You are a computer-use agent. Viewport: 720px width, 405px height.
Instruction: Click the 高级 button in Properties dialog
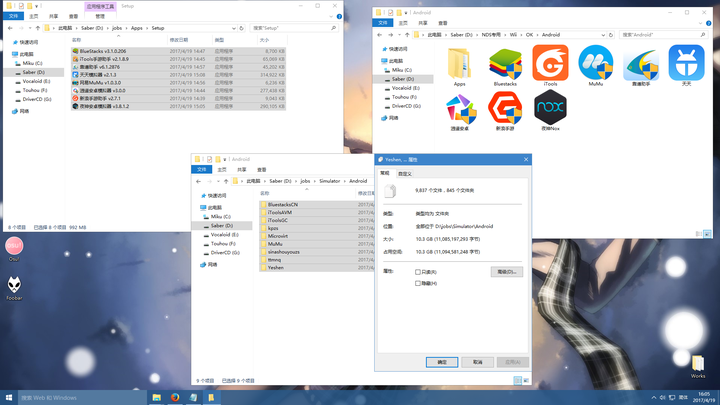tap(506, 272)
